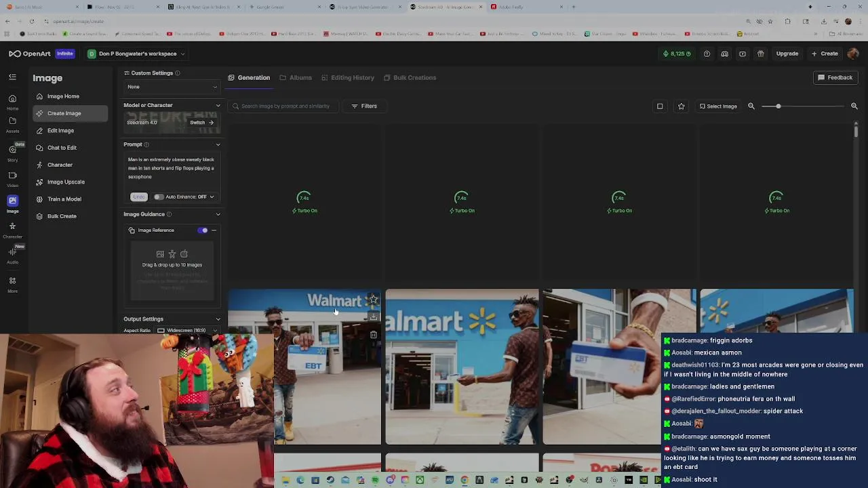This screenshot has height=488, width=868.
Task: Open More apps in the rail
Action: pyautogui.click(x=12, y=284)
